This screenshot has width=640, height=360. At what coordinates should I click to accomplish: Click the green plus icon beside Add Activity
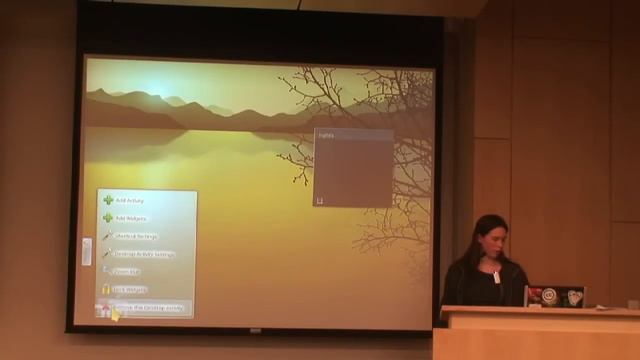(x=108, y=200)
